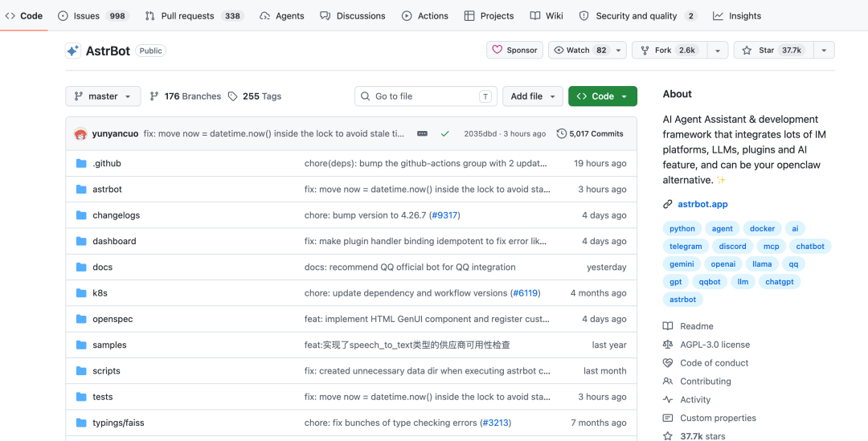Open the samples folder
The height and width of the screenshot is (441, 868).
109,345
